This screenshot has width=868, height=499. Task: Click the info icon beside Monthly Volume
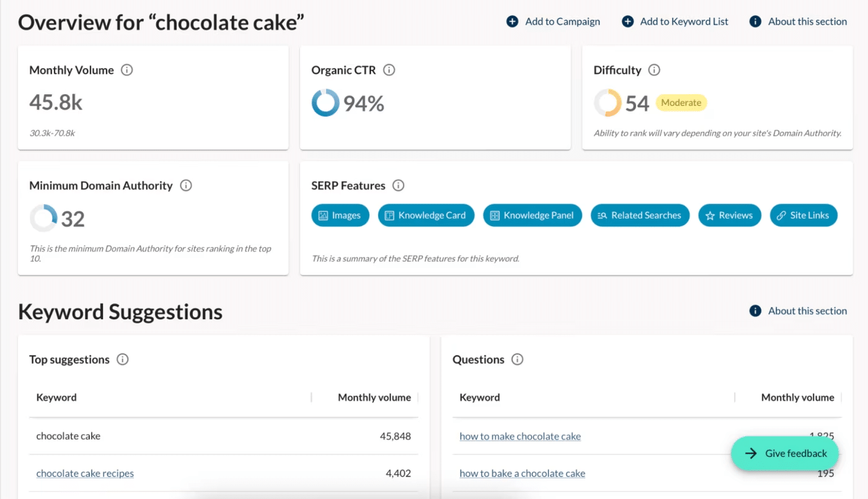coord(127,70)
